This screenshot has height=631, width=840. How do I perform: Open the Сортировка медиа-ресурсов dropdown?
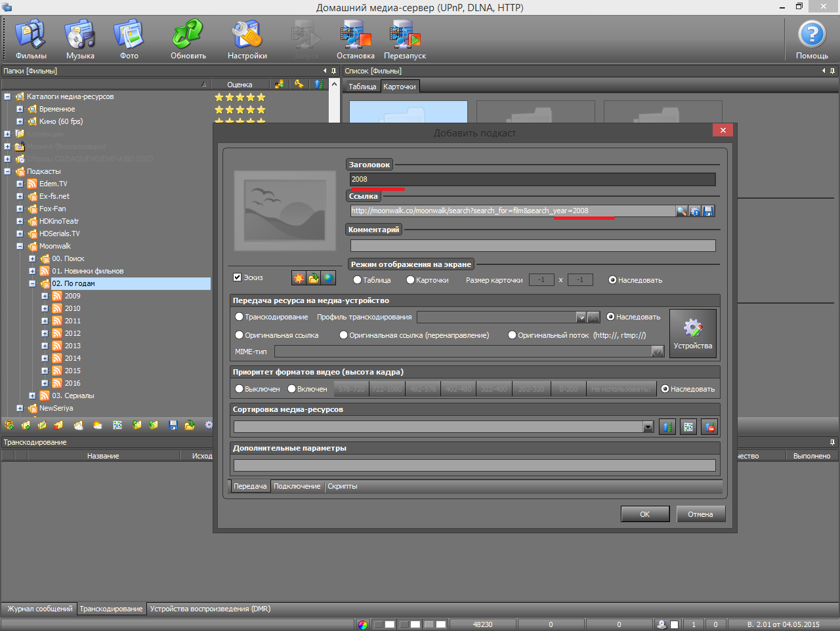click(x=648, y=427)
